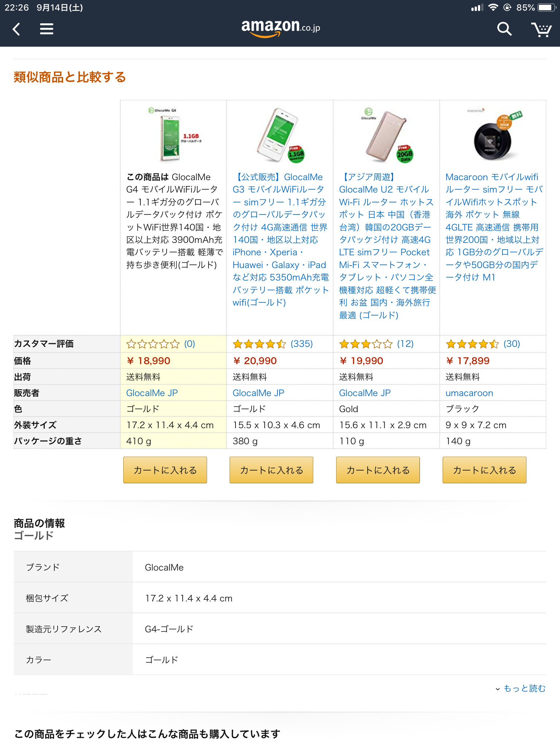
Task: View the 30 reviews for Macaroon
Action: coord(483,344)
